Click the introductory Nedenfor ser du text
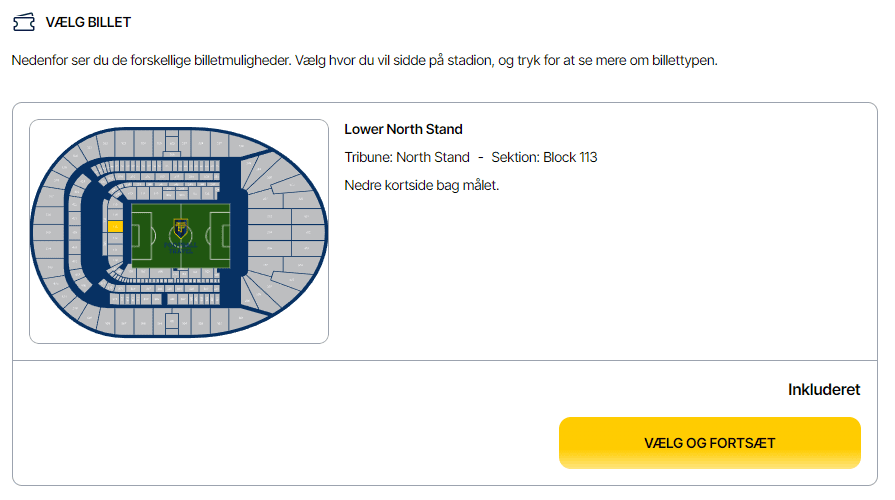Image resolution: width=895 pixels, height=500 pixels. click(364, 61)
